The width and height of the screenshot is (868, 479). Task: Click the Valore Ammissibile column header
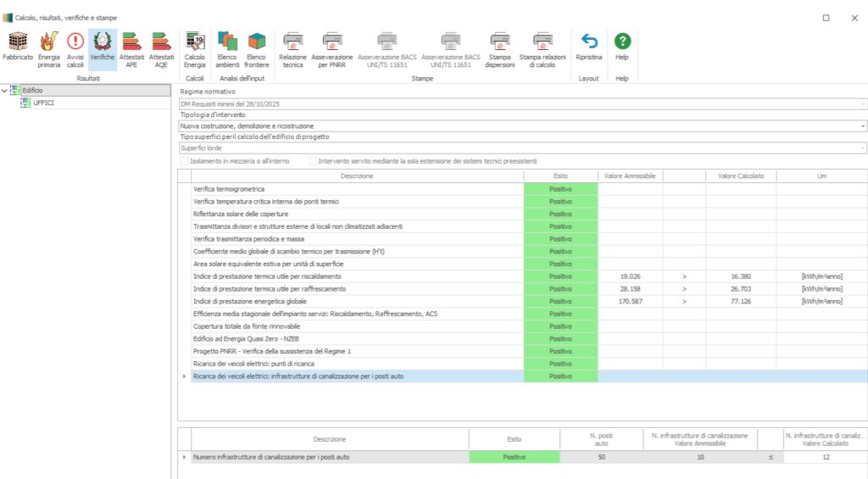[x=630, y=176]
